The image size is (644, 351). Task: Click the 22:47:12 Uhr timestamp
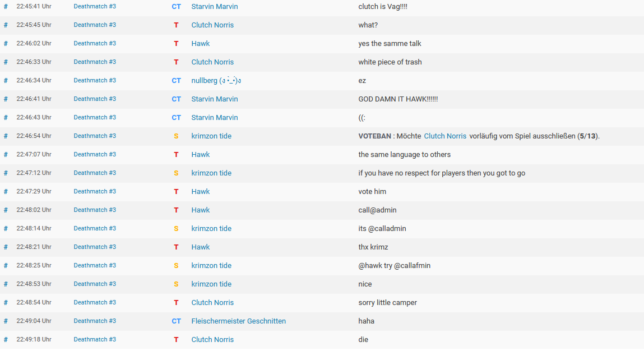pyautogui.click(x=34, y=173)
